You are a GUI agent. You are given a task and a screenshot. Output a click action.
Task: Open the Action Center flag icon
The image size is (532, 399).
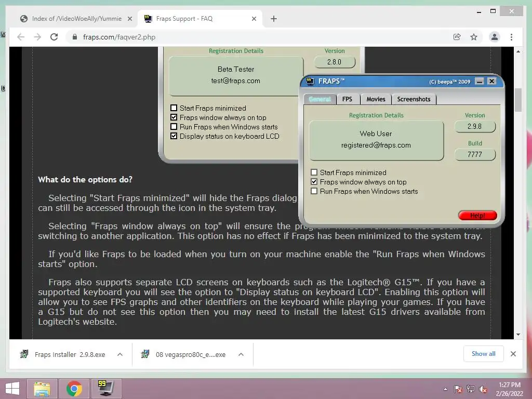tap(458, 389)
